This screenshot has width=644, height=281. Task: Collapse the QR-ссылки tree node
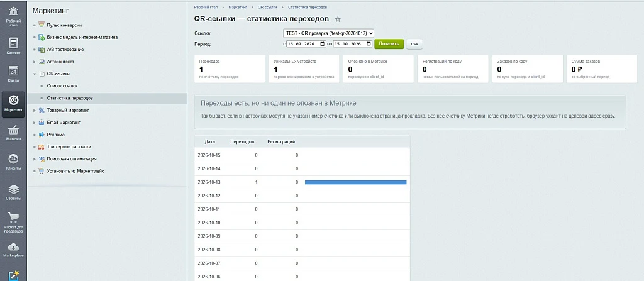(x=35, y=74)
